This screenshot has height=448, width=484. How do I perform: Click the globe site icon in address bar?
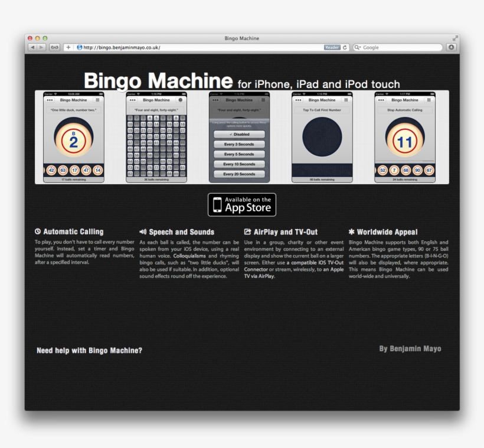click(79, 47)
